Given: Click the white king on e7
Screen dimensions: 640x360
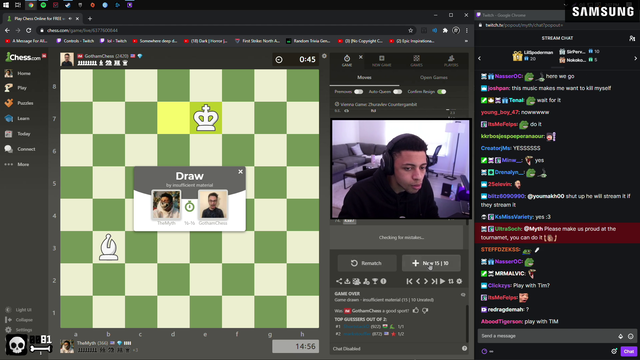Looking at the screenshot, I should tap(206, 118).
